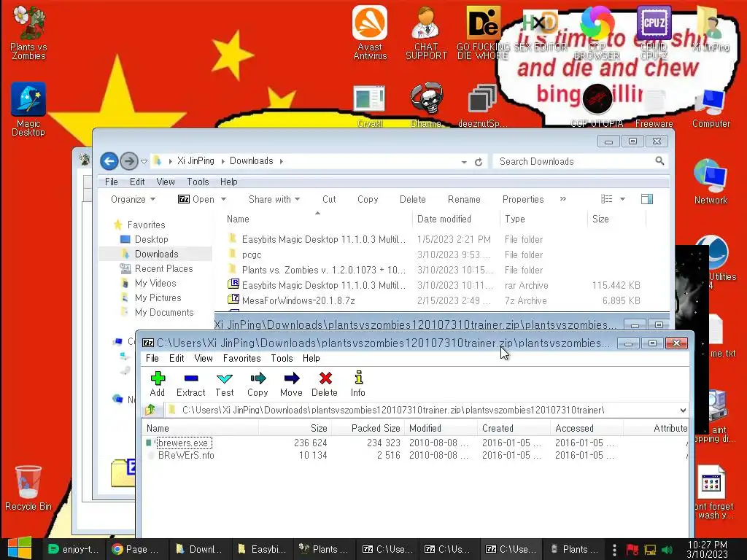
Task: Open the recent locations dropdown arrow in Explorer
Action: click(x=144, y=162)
